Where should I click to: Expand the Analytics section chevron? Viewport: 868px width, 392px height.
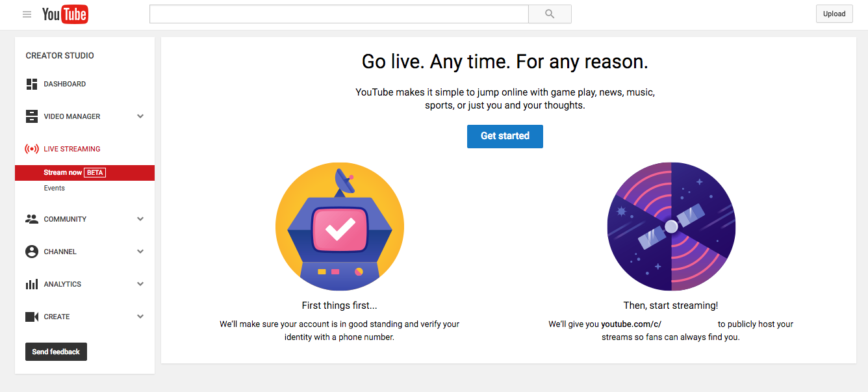[140, 284]
